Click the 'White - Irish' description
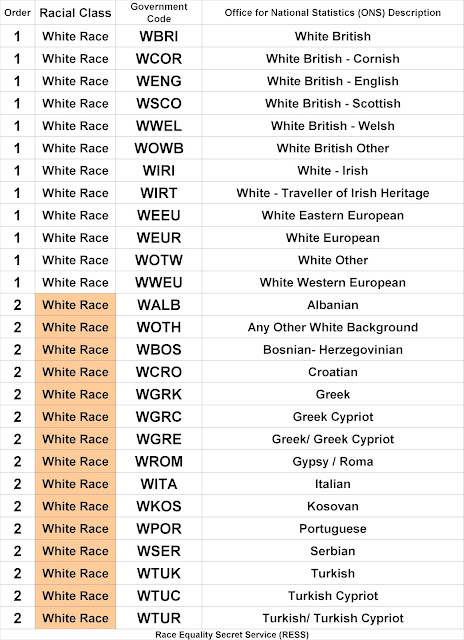464x640 pixels. 333,171
